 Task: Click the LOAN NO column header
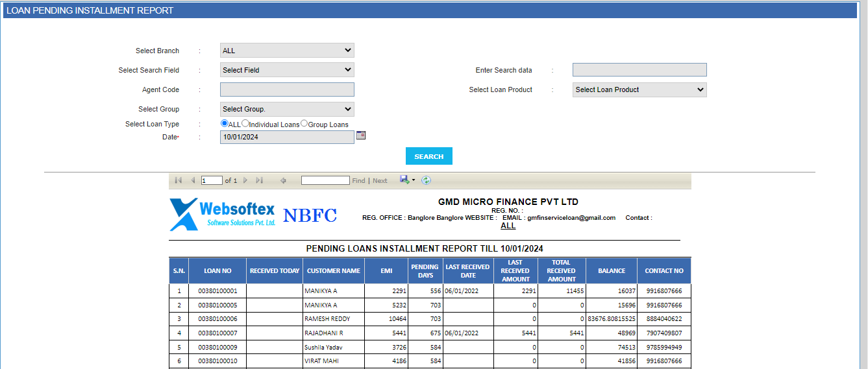(x=217, y=271)
